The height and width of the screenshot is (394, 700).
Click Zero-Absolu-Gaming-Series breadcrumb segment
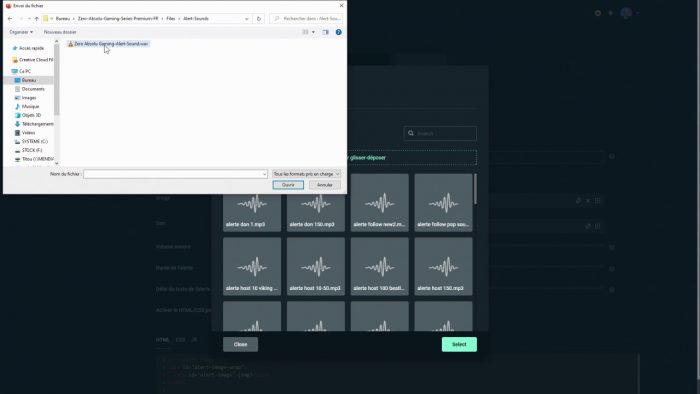click(x=118, y=19)
